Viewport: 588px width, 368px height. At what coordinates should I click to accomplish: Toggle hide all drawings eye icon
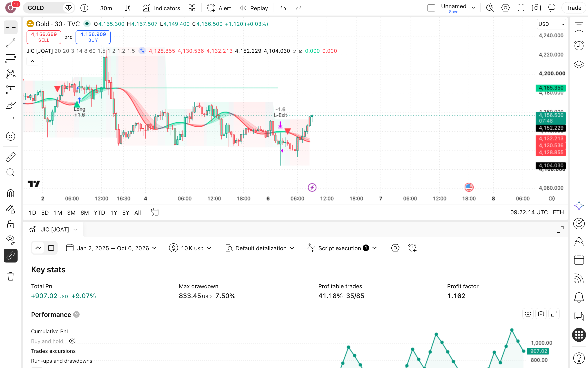pos(10,240)
